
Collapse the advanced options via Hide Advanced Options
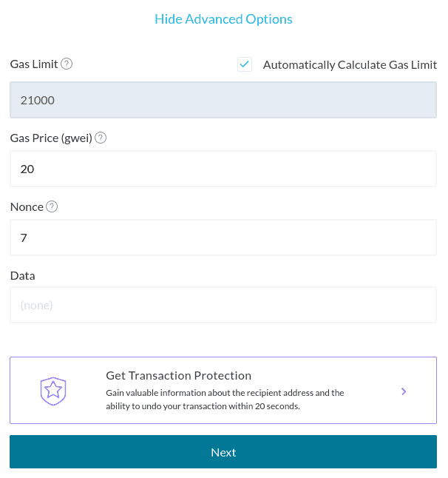(223, 19)
